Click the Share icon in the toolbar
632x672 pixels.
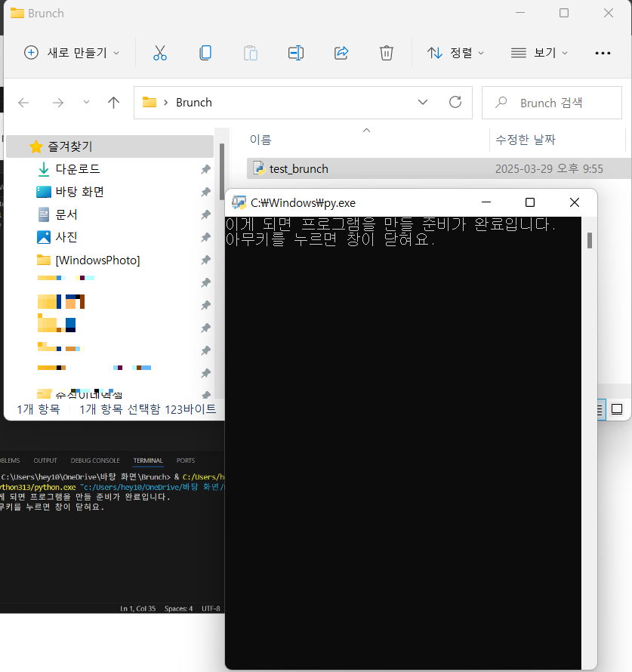(341, 53)
